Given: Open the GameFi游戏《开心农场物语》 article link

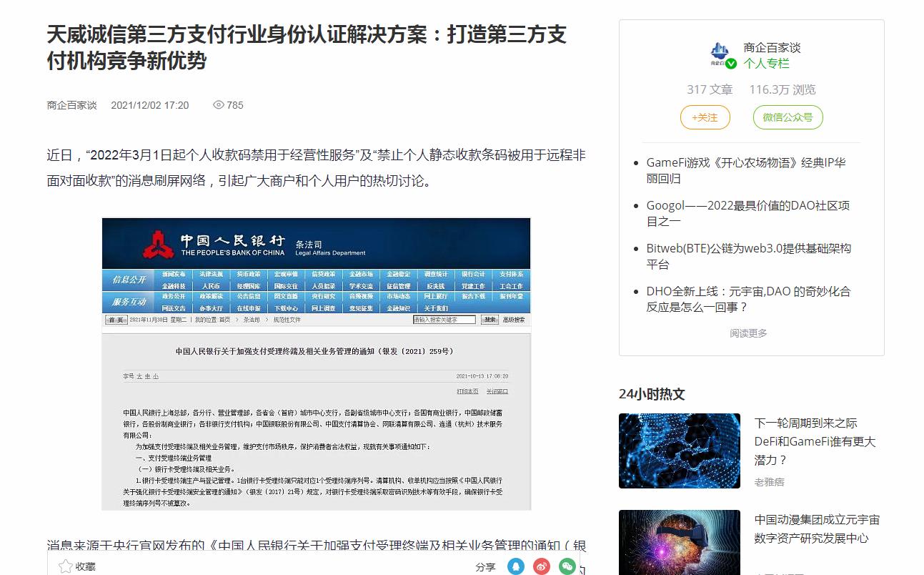Looking at the screenshot, I should pos(746,170).
